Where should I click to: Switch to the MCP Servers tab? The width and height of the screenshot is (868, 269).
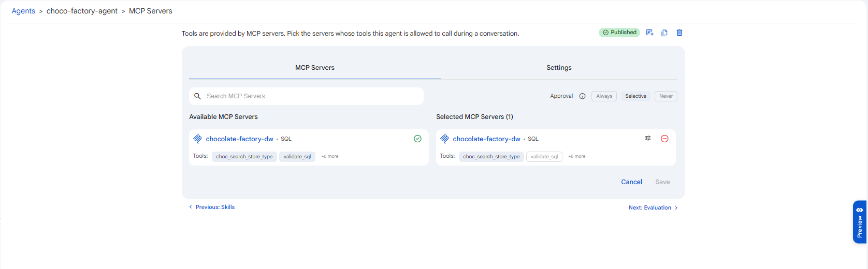[315, 68]
